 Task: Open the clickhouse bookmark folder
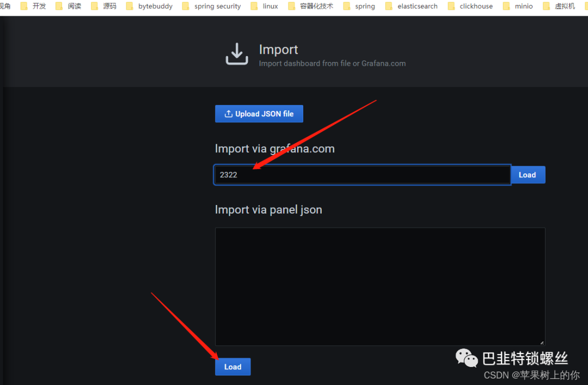tap(470, 7)
